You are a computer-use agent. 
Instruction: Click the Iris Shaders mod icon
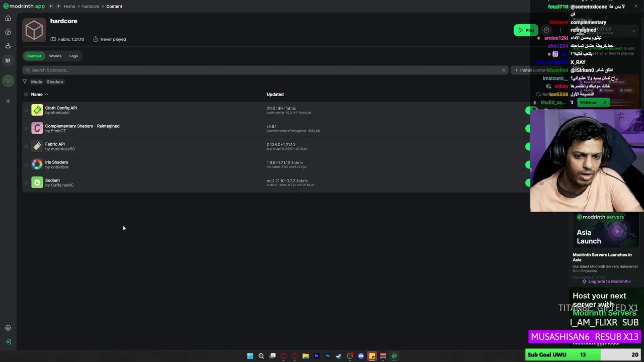[37, 164]
